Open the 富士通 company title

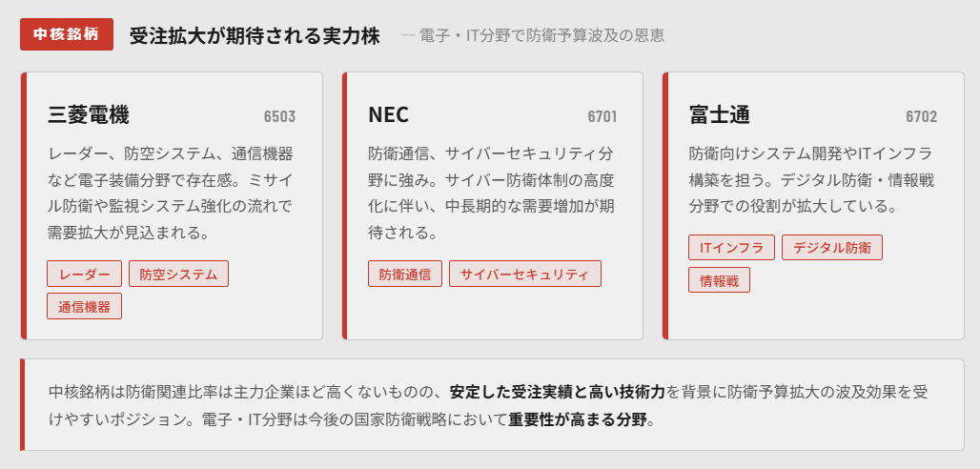(x=719, y=115)
